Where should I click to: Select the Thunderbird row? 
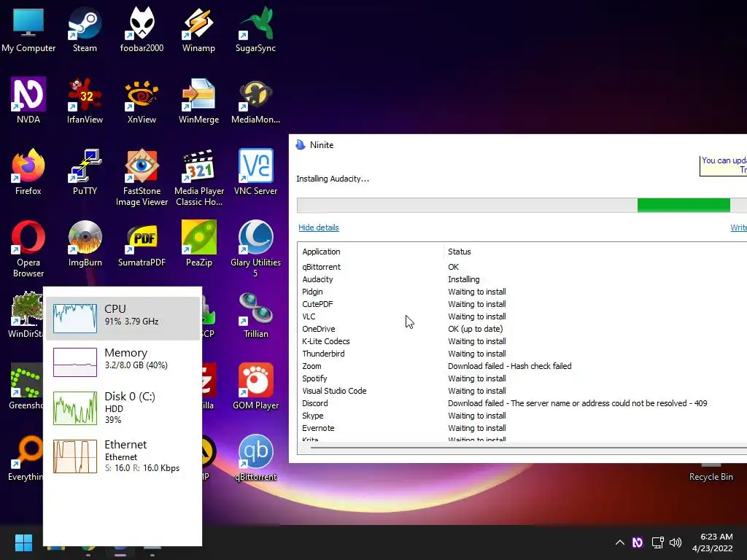tap(522, 354)
